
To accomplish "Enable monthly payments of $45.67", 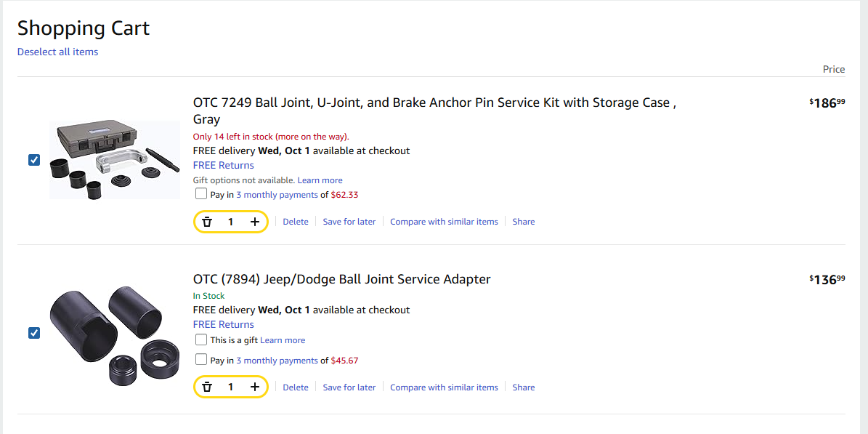I will pyautogui.click(x=201, y=360).
